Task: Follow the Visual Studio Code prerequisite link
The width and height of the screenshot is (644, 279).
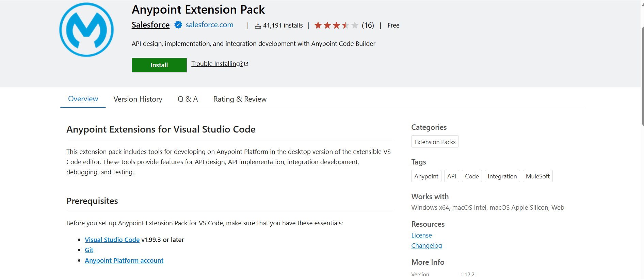Action: (x=112, y=240)
